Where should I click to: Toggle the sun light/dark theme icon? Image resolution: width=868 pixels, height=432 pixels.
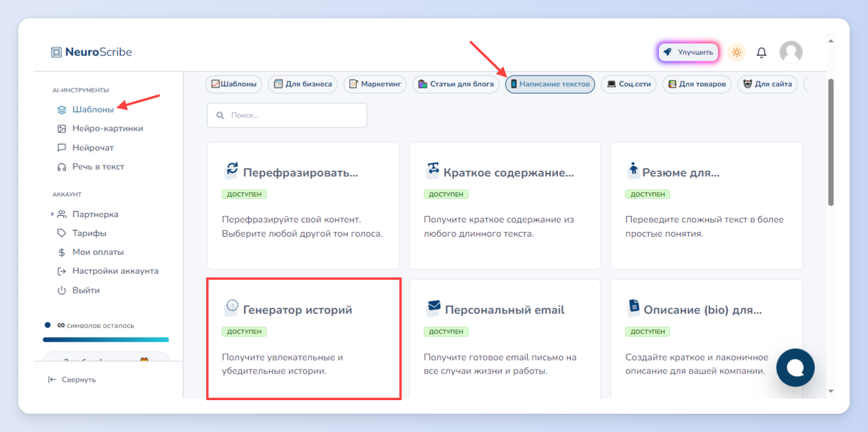(736, 53)
